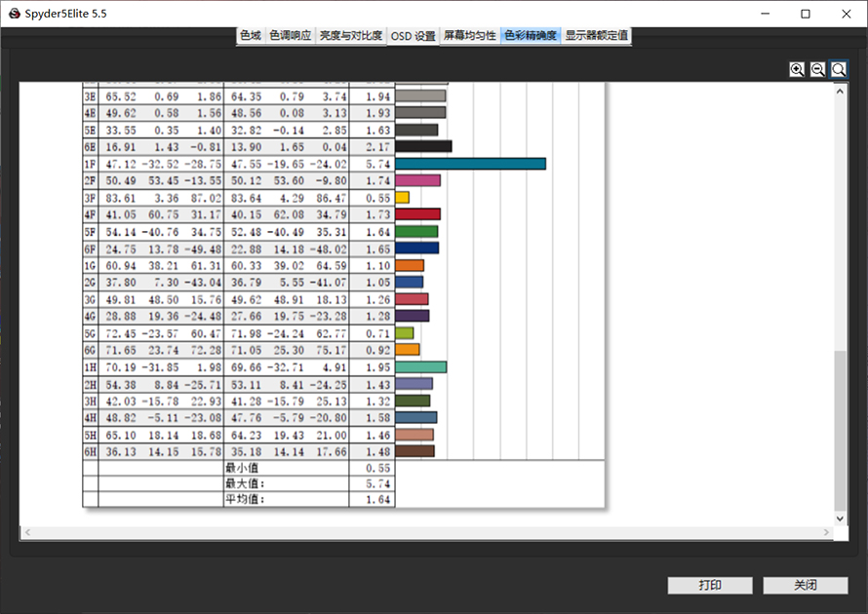Maximize the Spyder5Elite window
868x614 pixels.
[806, 14]
